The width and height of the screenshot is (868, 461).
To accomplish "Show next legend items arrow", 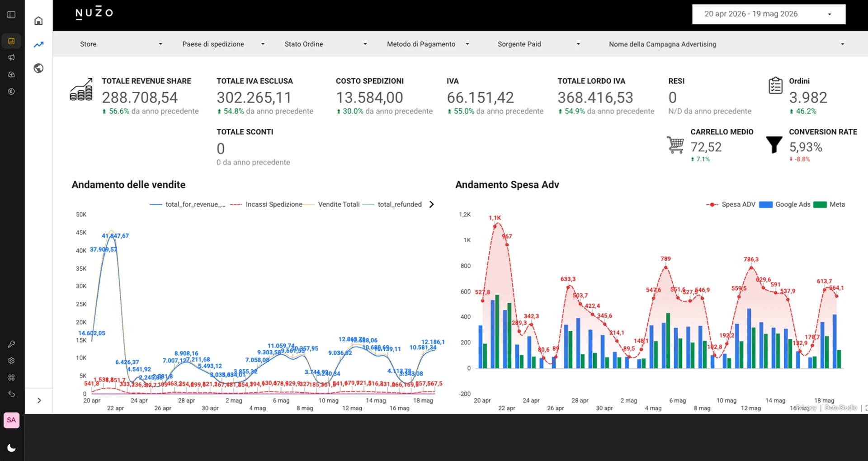I will click(x=431, y=204).
